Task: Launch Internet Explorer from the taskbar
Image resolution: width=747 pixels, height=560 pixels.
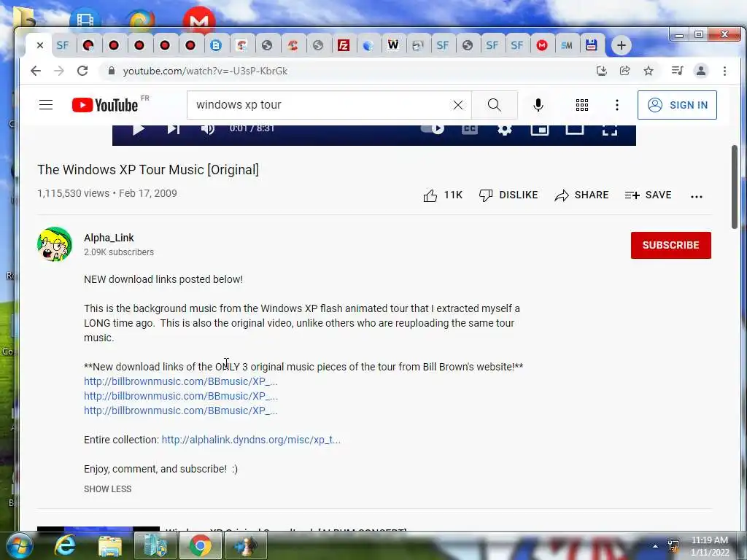Action: tap(64, 545)
